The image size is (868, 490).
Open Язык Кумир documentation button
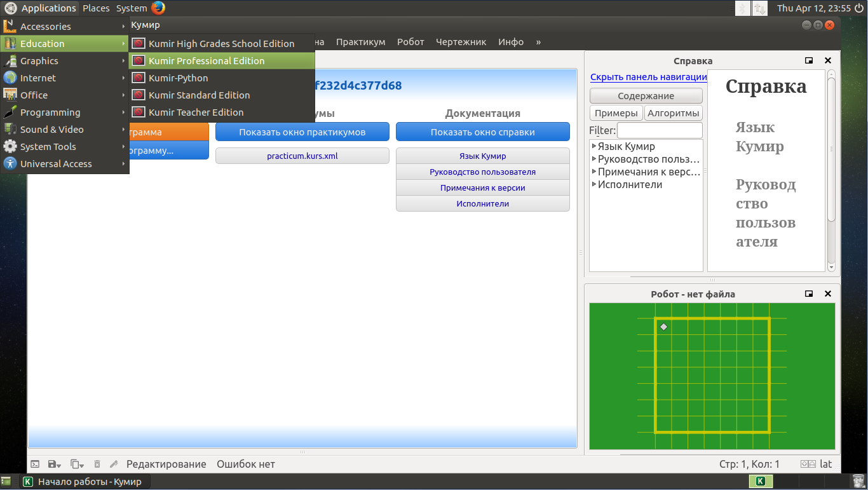click(483, 156)
